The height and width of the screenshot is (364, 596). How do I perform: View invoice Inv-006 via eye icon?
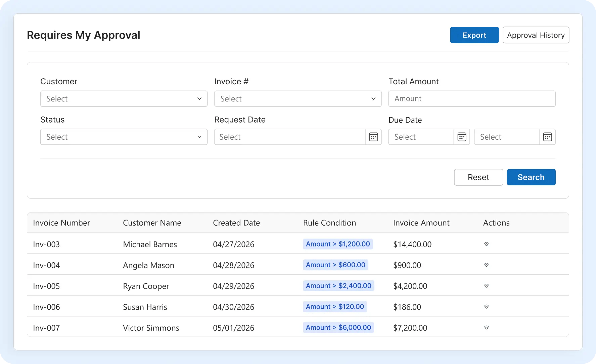[x=486, y=307]
